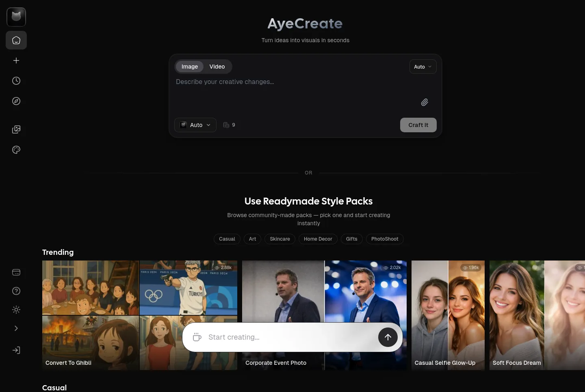Open the Convert To Ghibli style pack
The width and height of the screenshot is (585, 392).
tap(140, 315)
